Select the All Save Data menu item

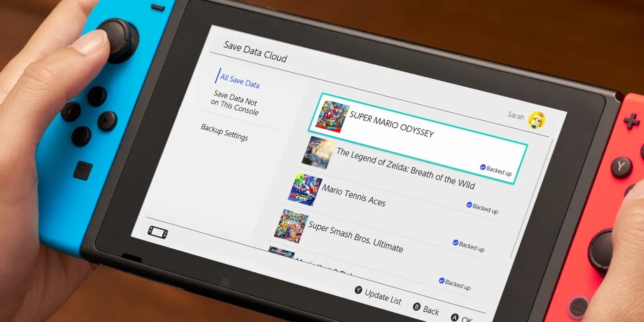tap(240, 81)
